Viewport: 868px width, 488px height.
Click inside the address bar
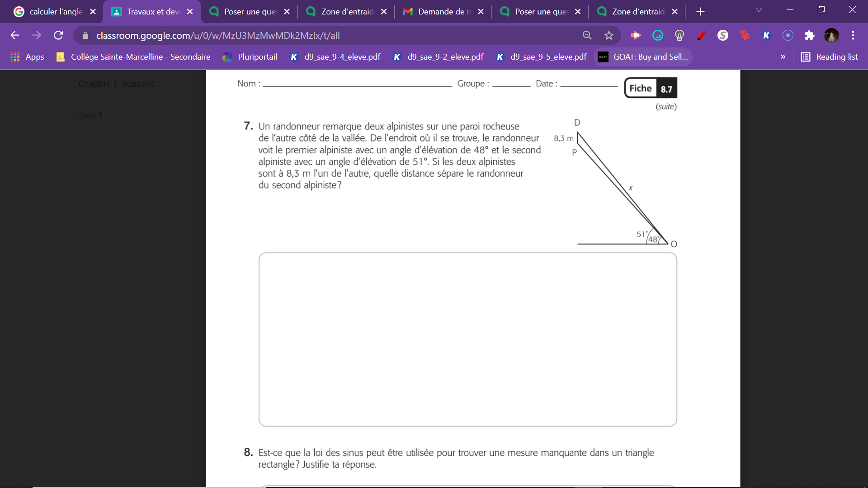(x=316, y=35)
